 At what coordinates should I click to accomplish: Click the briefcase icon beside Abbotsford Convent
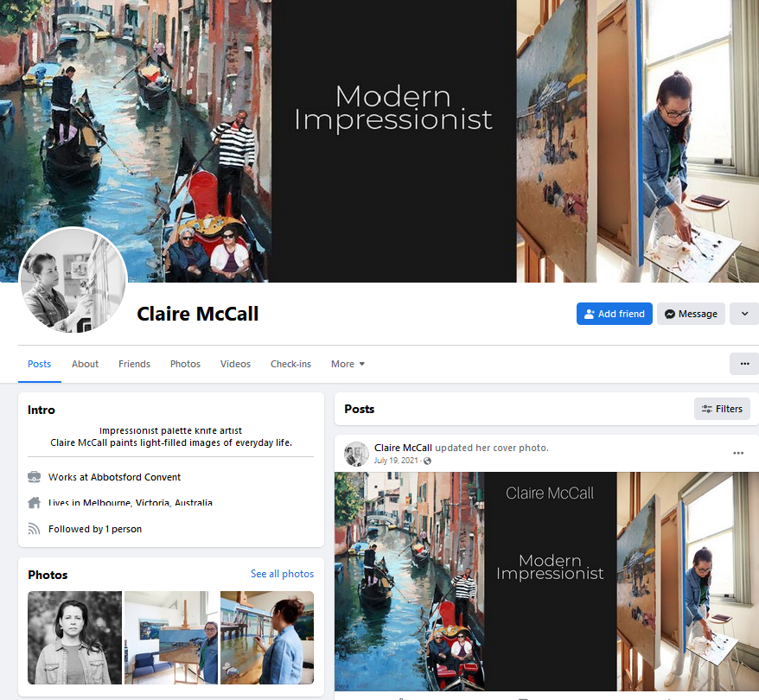tap(34, 477)
